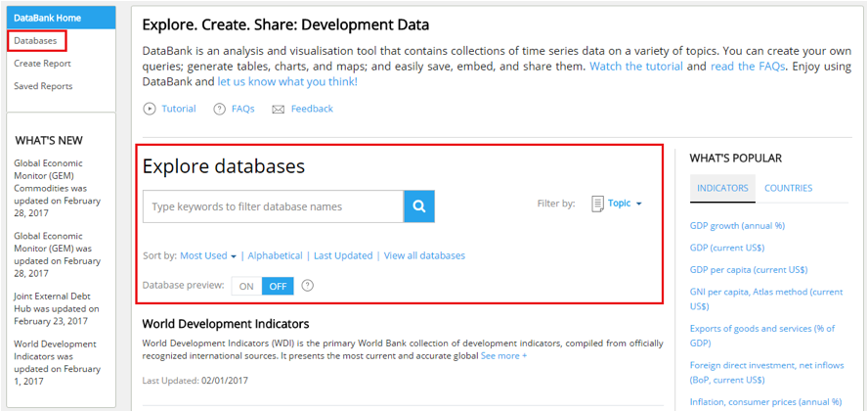Click the Tutorial play icon
This screenshot has height=412, width=868.
point(150,109)
